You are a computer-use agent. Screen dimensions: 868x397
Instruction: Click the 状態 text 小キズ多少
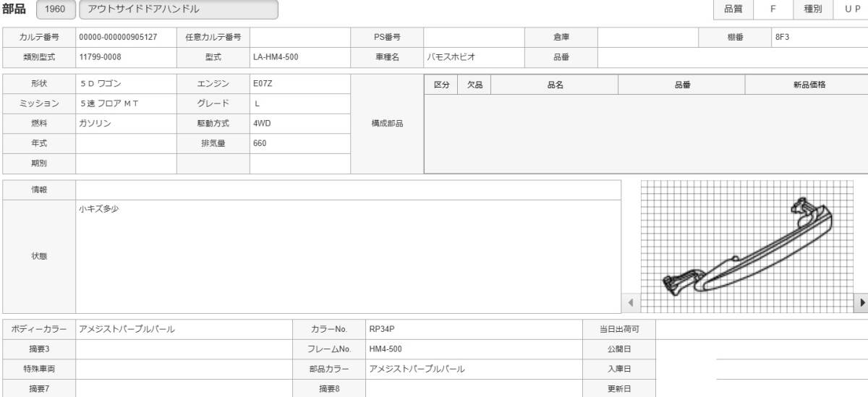(x=99, y=209)
